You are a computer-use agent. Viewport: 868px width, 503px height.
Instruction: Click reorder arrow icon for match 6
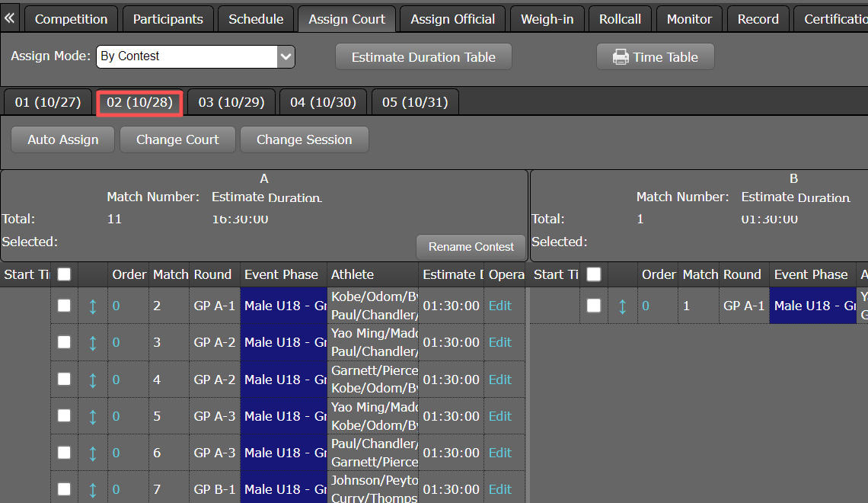tap(93, 453)
